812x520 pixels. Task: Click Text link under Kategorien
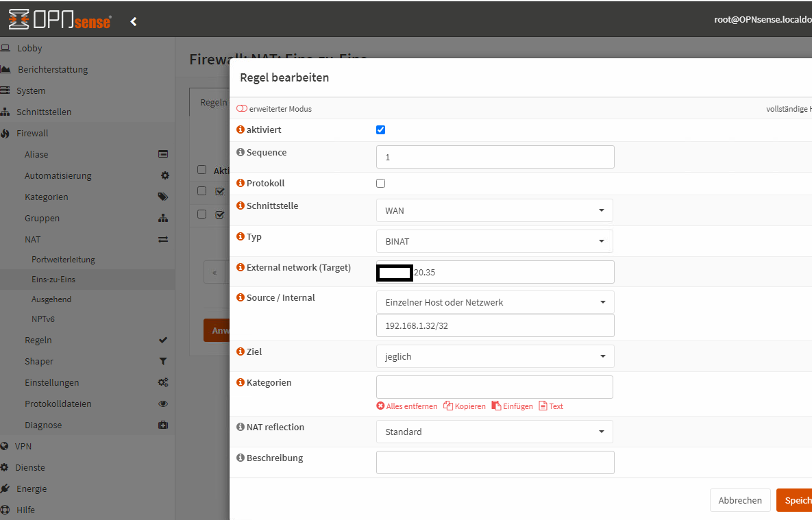(x=551, y=406)
